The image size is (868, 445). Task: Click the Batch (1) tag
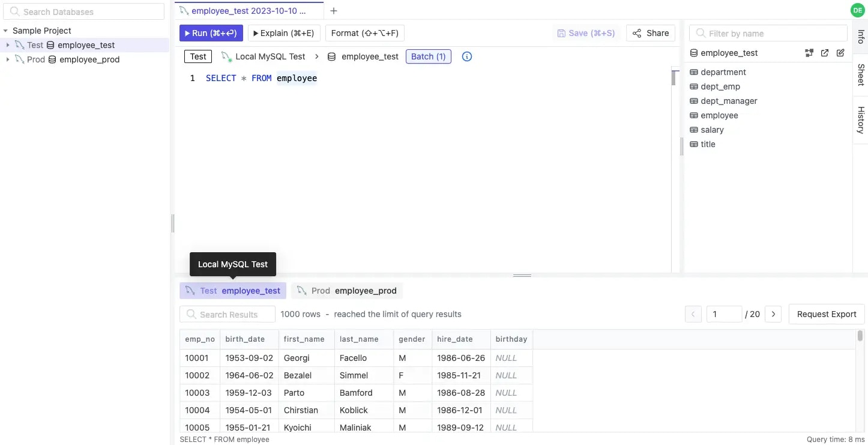tap(429, 56)
